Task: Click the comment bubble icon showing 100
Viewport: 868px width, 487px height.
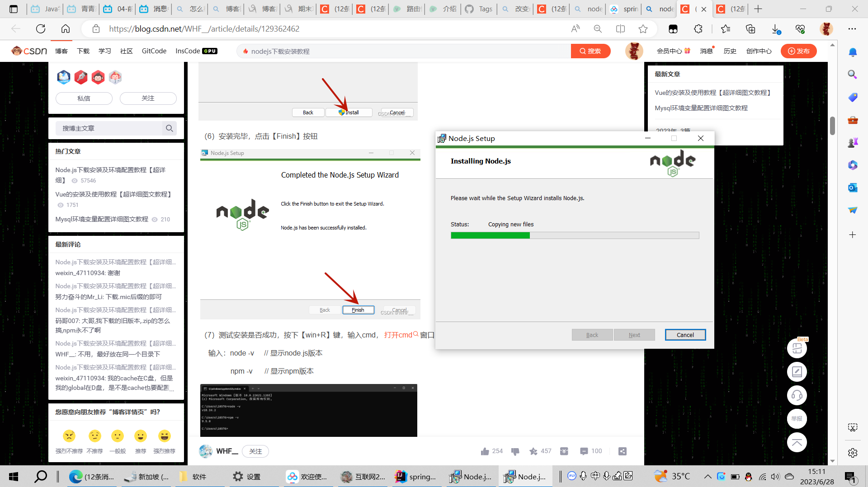Action: coord(584,451)
